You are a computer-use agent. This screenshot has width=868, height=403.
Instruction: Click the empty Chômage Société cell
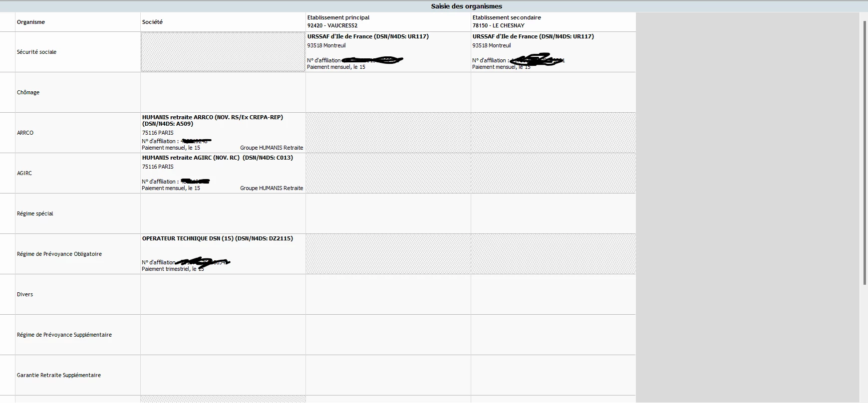point(223,92)
